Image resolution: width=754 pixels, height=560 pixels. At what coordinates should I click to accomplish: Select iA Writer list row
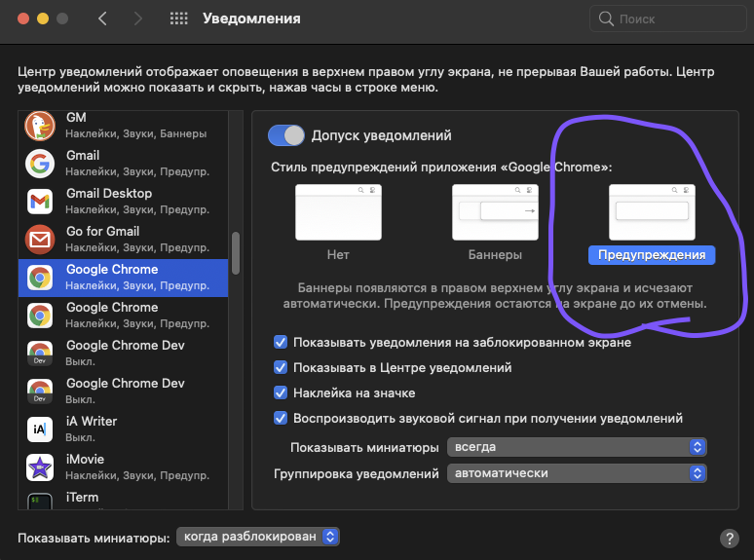pyautogui.click(x=123, y=429)
